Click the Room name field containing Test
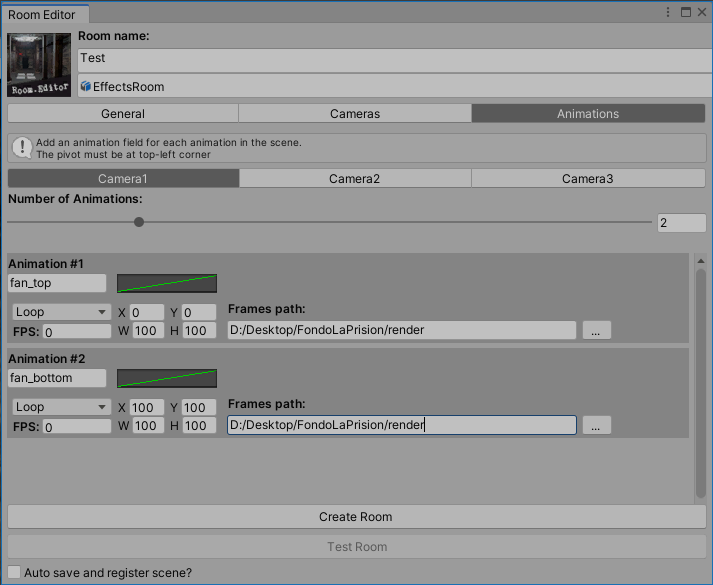The height and width of the screenshot is (585, 713). tap(395, 60)
